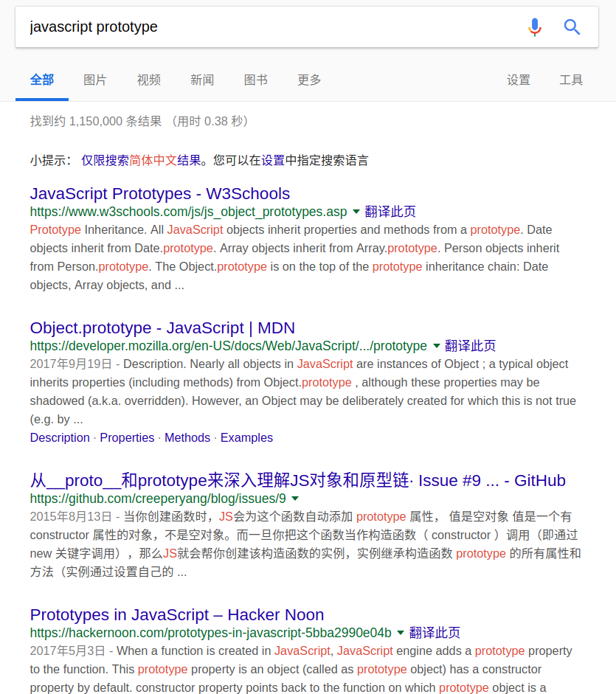This screenshot has height=694, width=616.
Task: Expand dropdown arrow beside w3schools URL
Action: 356,212
